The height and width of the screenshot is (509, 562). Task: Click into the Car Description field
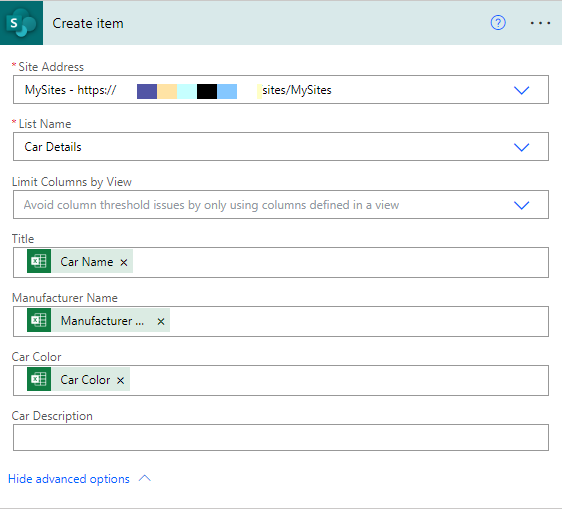click(281, 438)
